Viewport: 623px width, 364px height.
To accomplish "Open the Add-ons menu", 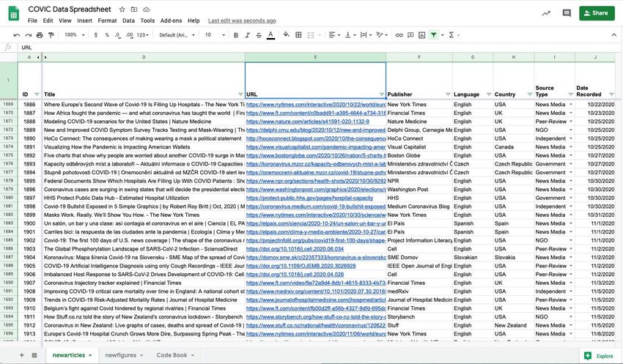I will 172,21.
